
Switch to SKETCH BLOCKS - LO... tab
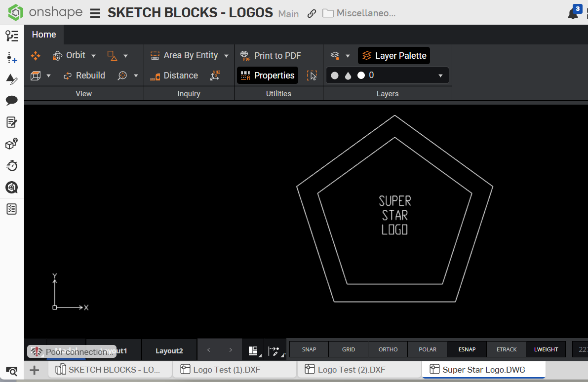pyautogui.click(x=110, y=370)
